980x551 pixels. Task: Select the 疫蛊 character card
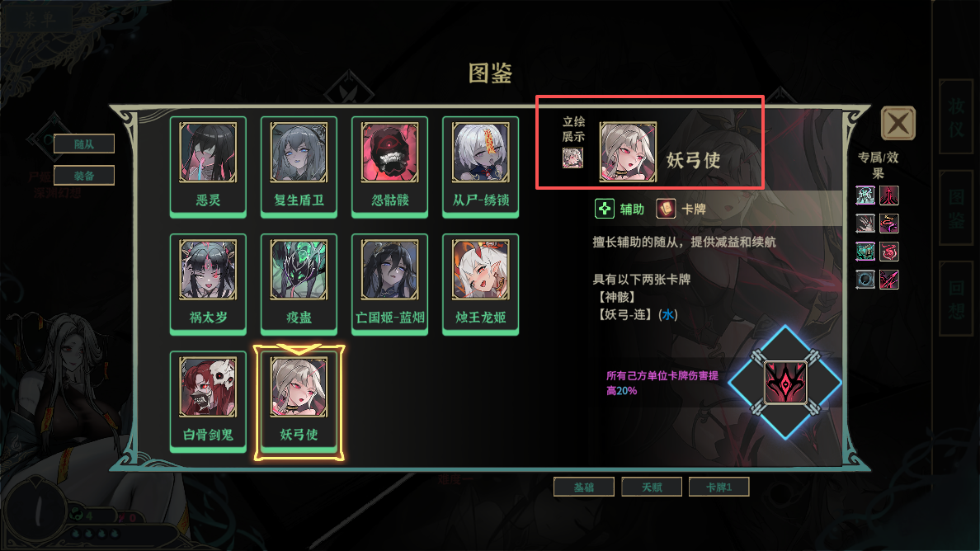[299, 285]
